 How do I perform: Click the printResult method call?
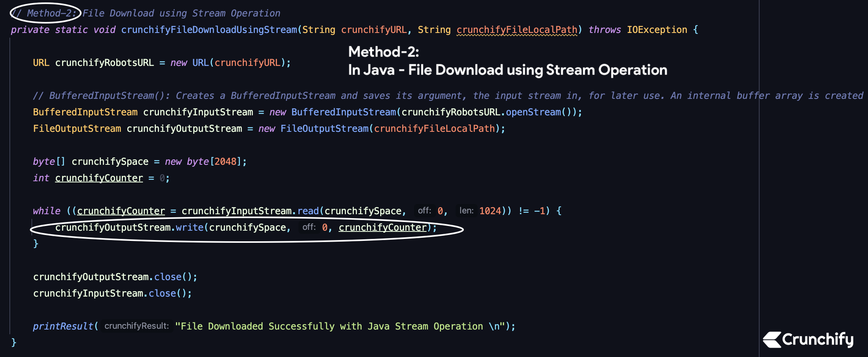[63, 326]
